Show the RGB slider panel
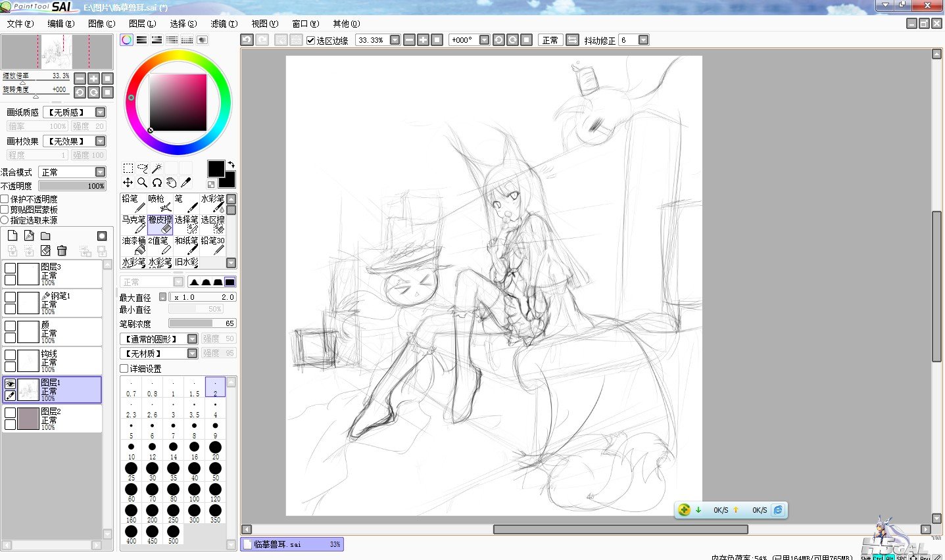945x560 pixels. pos(141,39)
